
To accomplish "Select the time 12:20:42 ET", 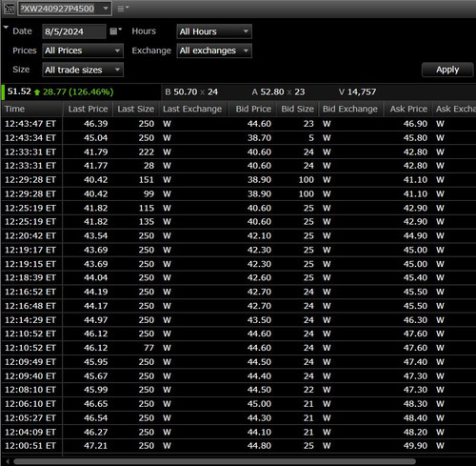I will pos(30,235).
